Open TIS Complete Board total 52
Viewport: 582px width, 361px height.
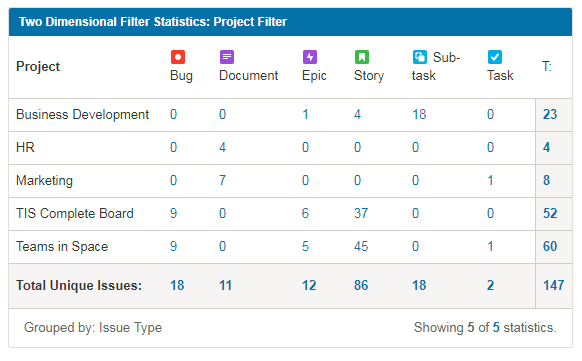(x=550, y=213)
